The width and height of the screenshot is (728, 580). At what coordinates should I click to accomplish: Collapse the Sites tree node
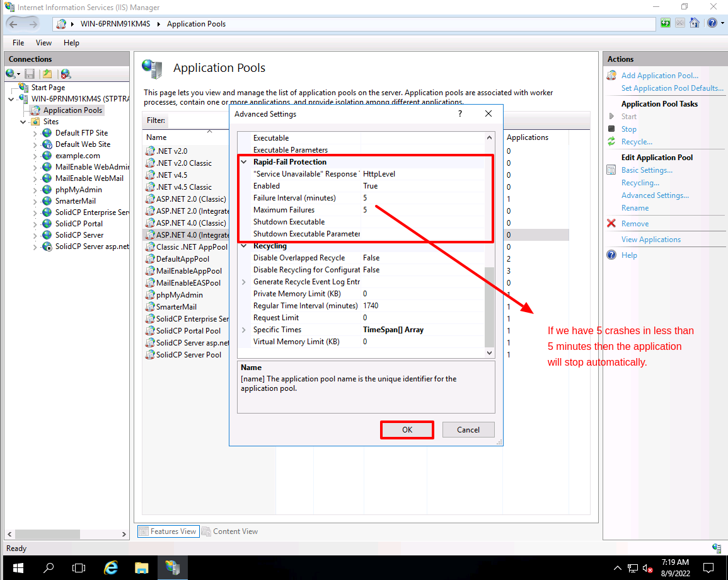[23, 122]
